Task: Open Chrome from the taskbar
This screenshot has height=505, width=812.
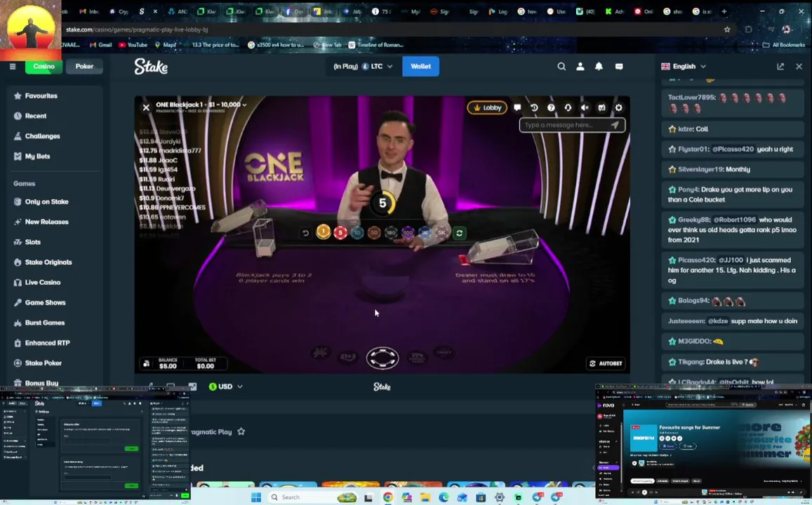Action: coord(388,497)
